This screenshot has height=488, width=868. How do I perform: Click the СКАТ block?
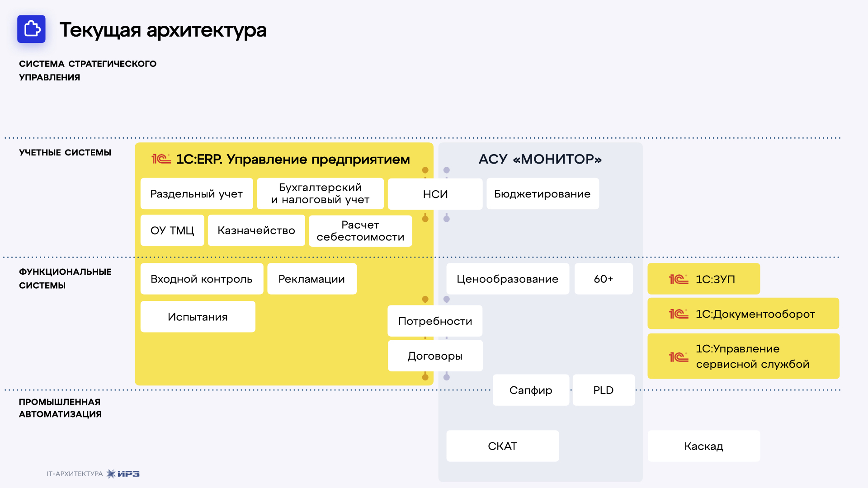point(502,446)
